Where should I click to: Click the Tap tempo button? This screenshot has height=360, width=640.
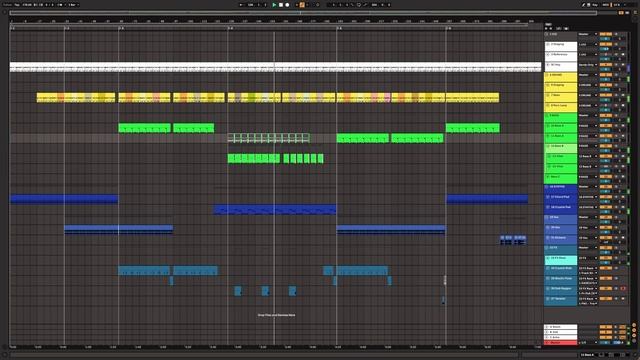[17, 5]
